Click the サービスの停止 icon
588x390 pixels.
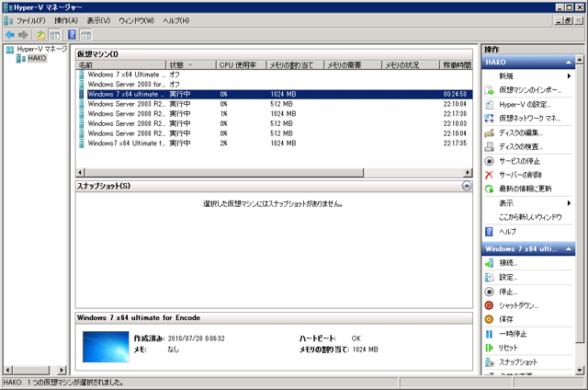(489, 161)
